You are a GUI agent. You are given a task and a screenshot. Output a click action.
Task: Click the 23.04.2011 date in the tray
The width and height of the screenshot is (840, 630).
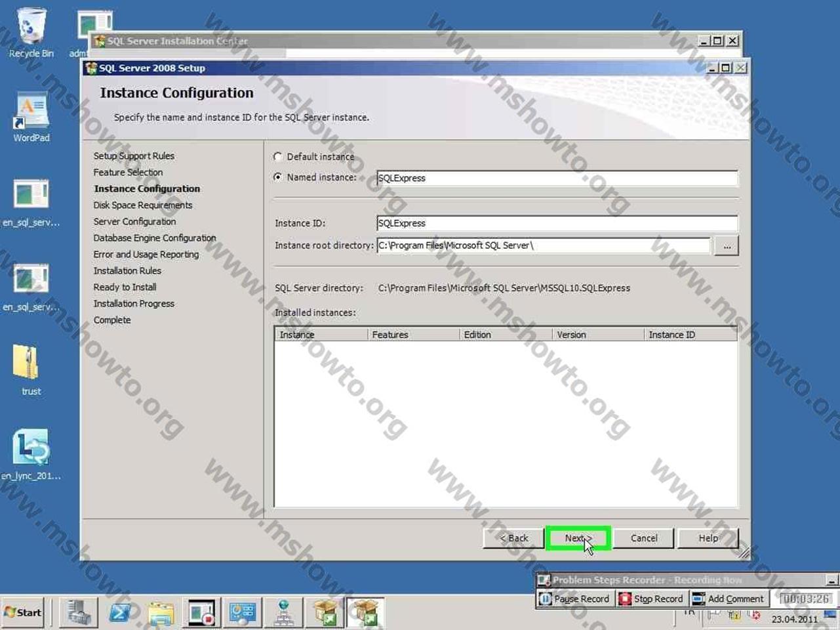tap(794, 619)
